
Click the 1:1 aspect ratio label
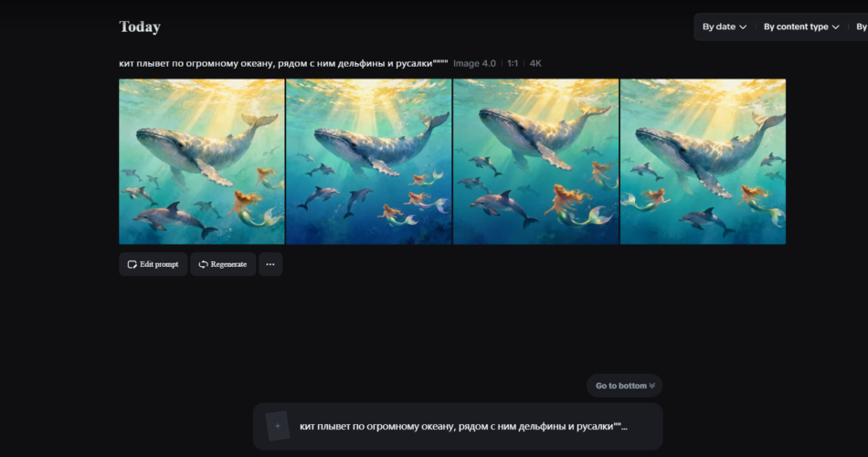point(513,63)
